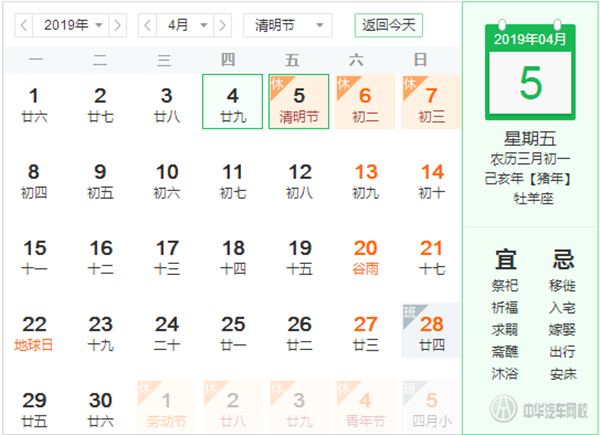
Task: Click May 4 青年节 date cell
Action: 365,406
